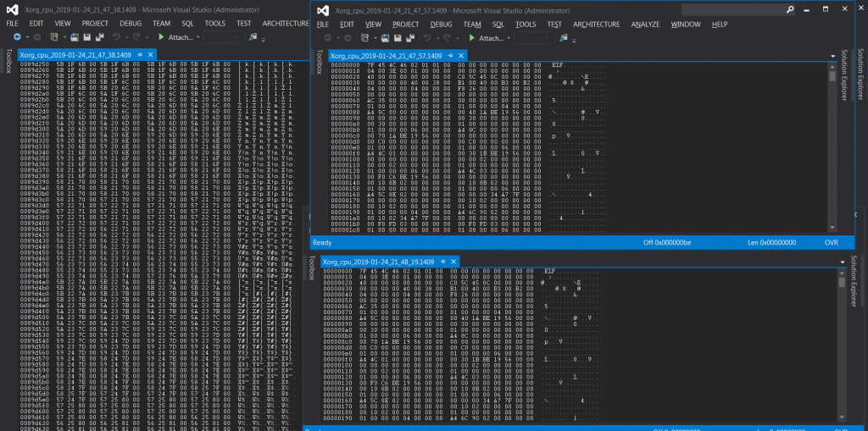The image size is (868, 431).
Task: Open Toolbox panel in right window
Action: [319, 62]
